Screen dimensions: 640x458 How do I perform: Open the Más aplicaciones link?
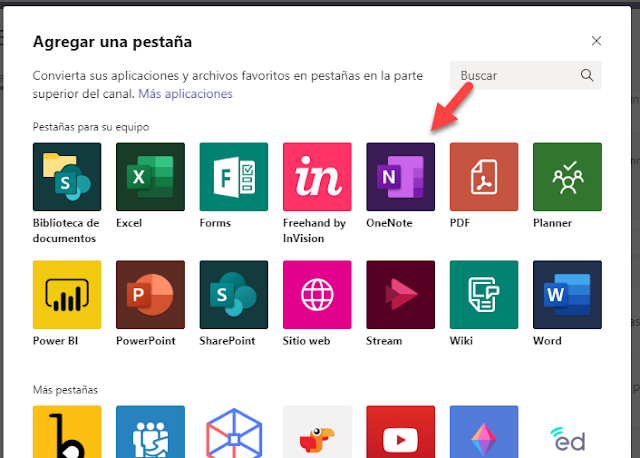pyautogui.click(x=185, y=94)
